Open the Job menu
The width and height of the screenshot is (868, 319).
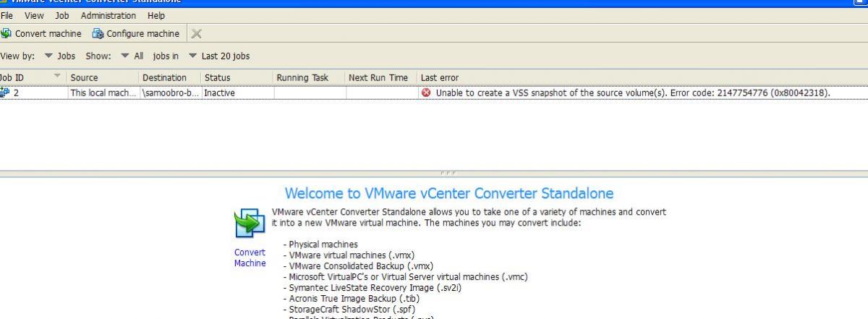pyautogui.click(x=62, y=15)
